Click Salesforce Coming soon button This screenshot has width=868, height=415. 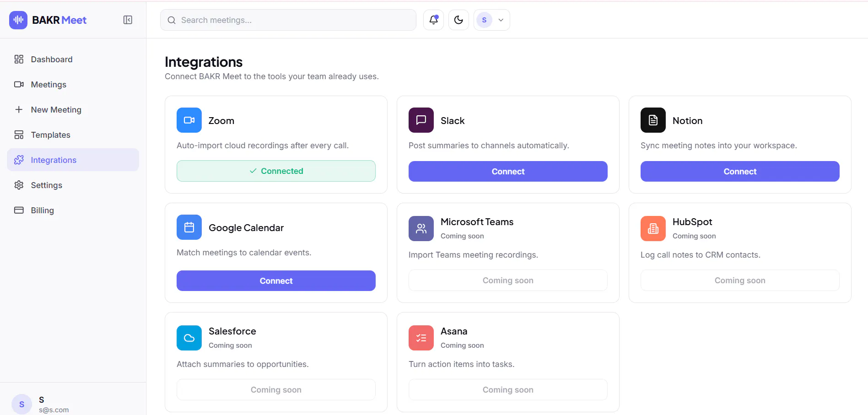(276, 389)
